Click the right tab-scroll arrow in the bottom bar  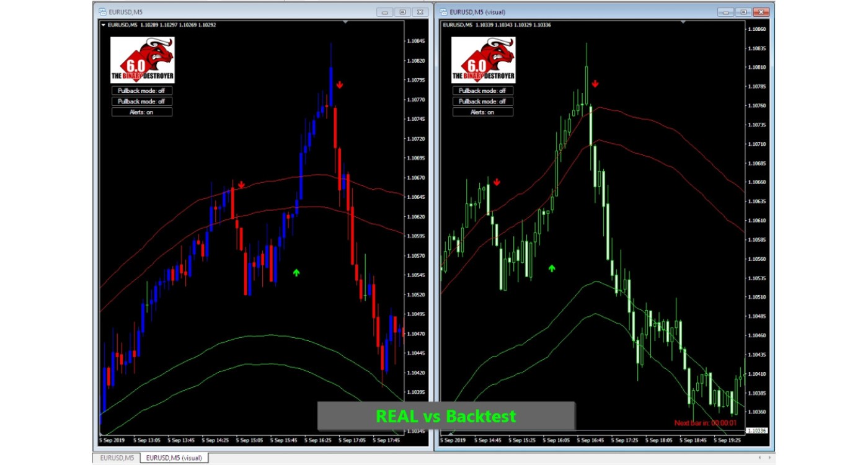point(769,458)
